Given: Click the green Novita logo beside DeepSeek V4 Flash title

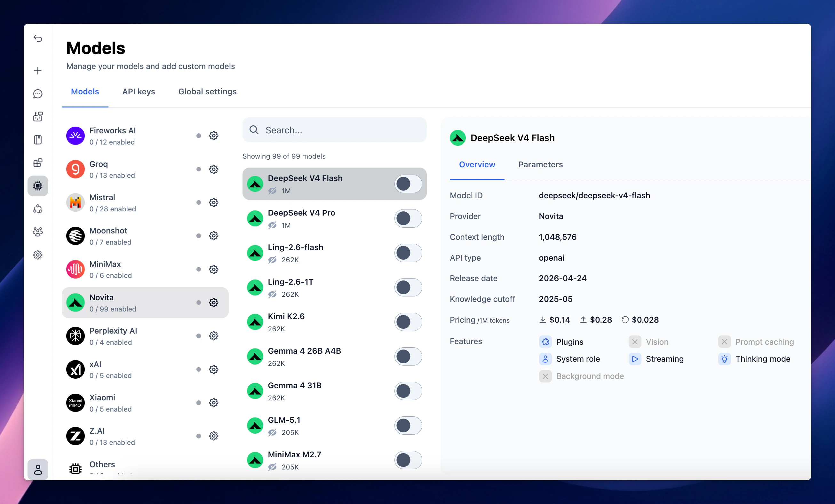Looking at the screenshot, I should click(457, 138).
